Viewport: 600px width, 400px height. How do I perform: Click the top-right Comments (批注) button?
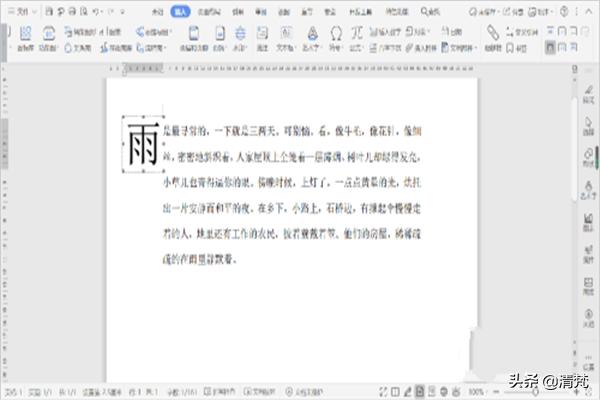[x=540, y=12]
